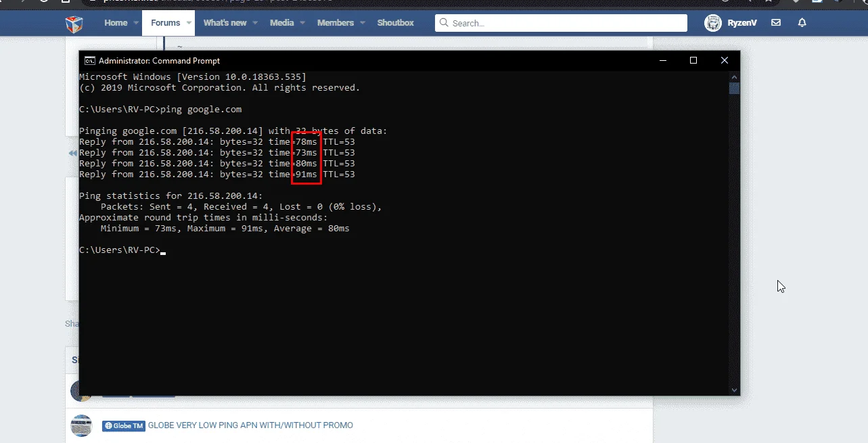
Task: Minimize the Command Prompt window
Action: click(662, 60)
